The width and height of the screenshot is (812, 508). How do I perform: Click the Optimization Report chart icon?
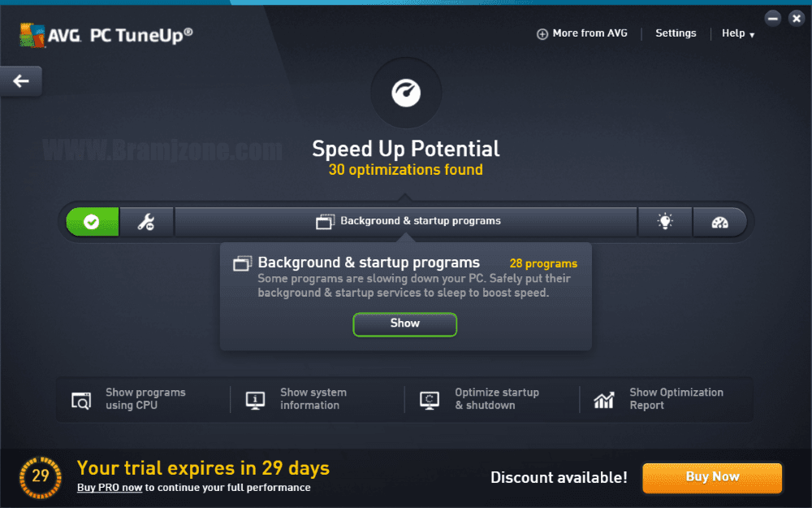(x=604, y=400)
